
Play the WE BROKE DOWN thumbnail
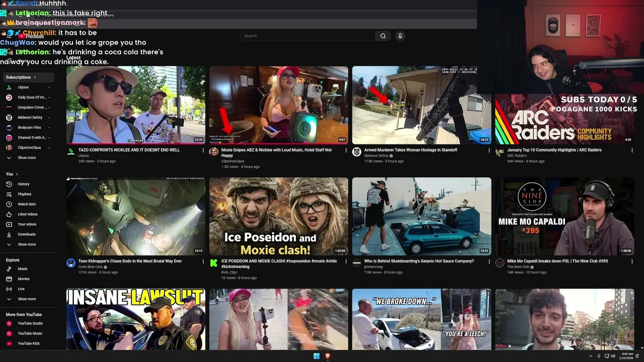pyautogui.click(x=422, y=319)
